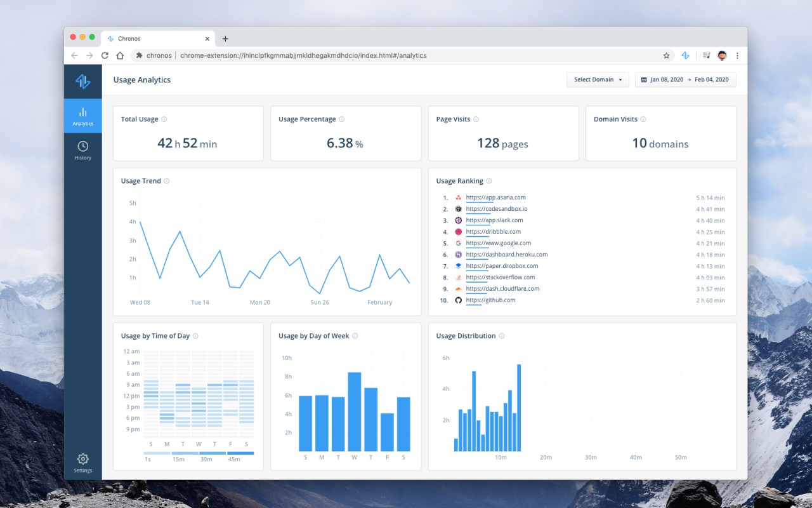This screenshot has height=508, width=812.
Task: Go back to the previous page
Action: pos(74,55)
